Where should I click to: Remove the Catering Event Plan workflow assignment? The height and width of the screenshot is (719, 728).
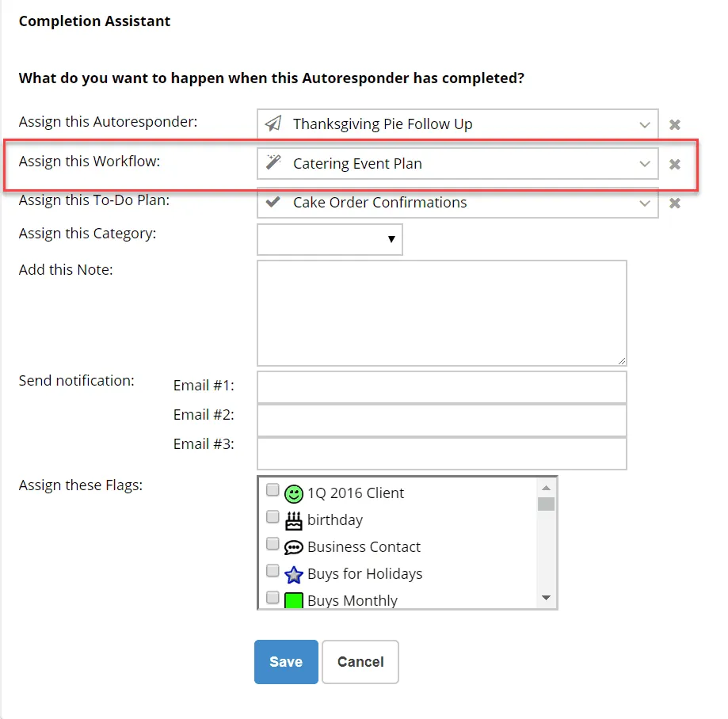[x=675, y=164]
